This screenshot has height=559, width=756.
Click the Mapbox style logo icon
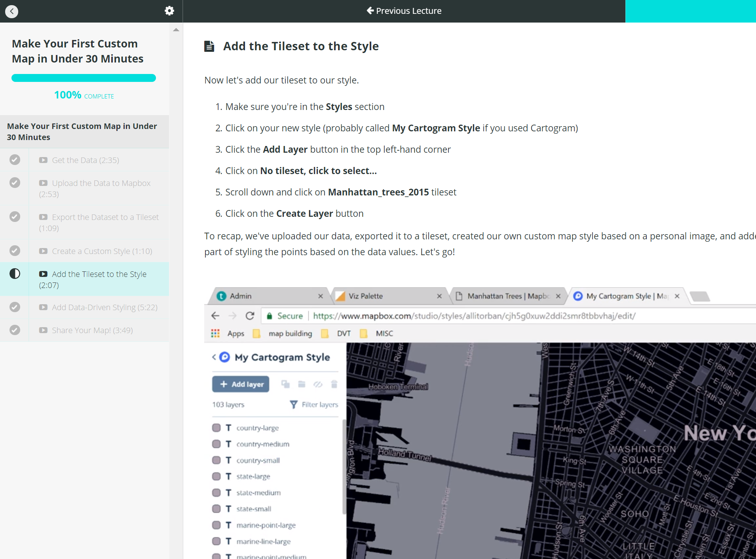tap(224, 357)
